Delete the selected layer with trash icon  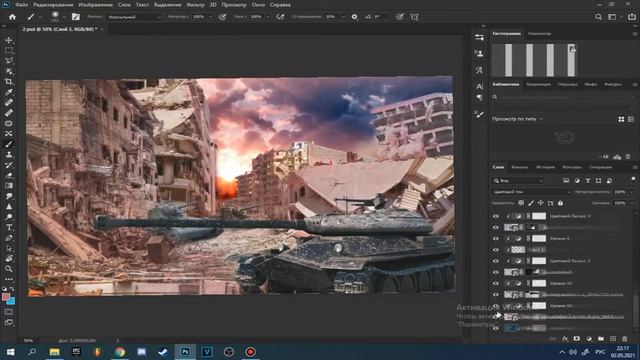point(624,338)
